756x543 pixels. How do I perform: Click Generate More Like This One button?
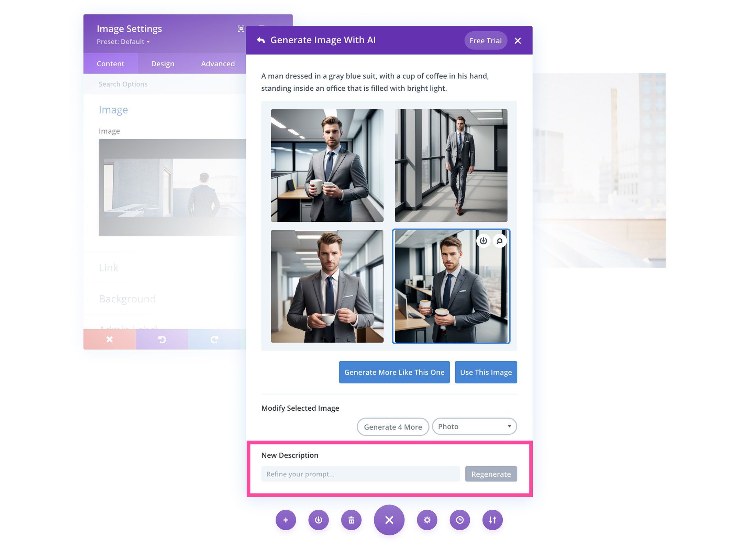point(394,372)
